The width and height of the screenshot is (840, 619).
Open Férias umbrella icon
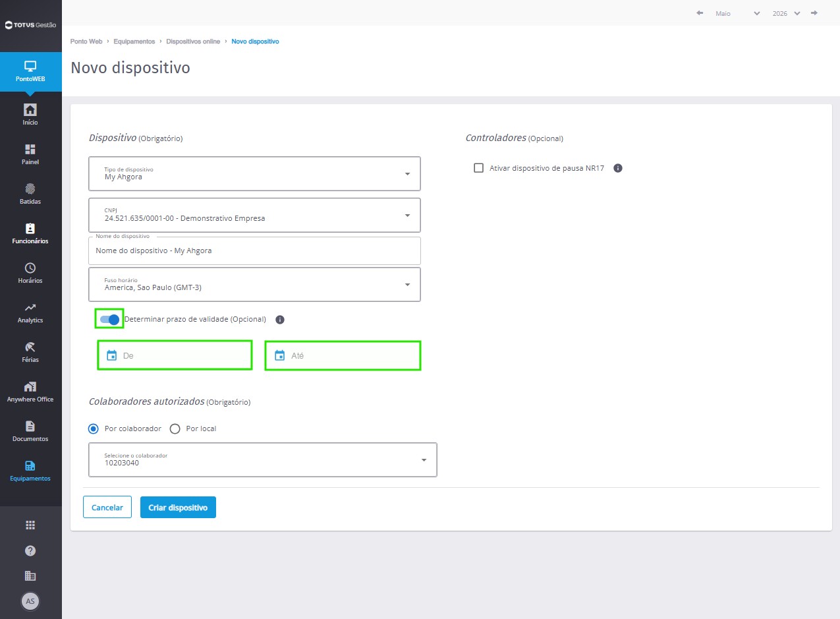click(30, 347)
